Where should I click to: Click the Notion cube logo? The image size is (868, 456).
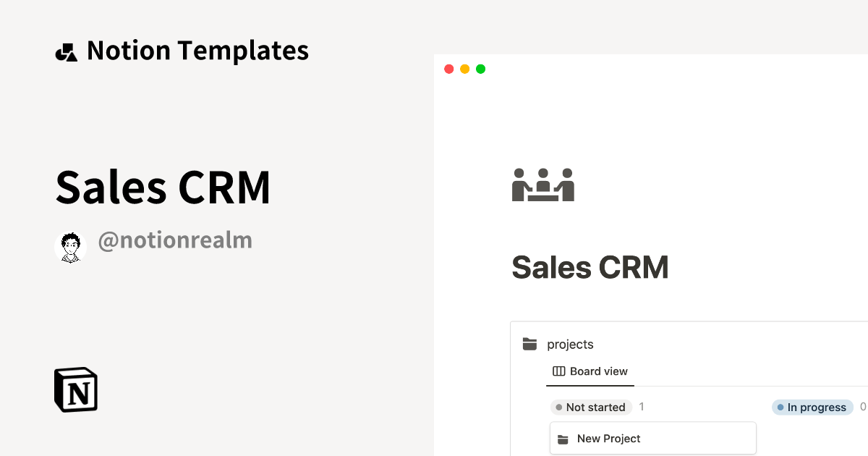tap(76, 389)
